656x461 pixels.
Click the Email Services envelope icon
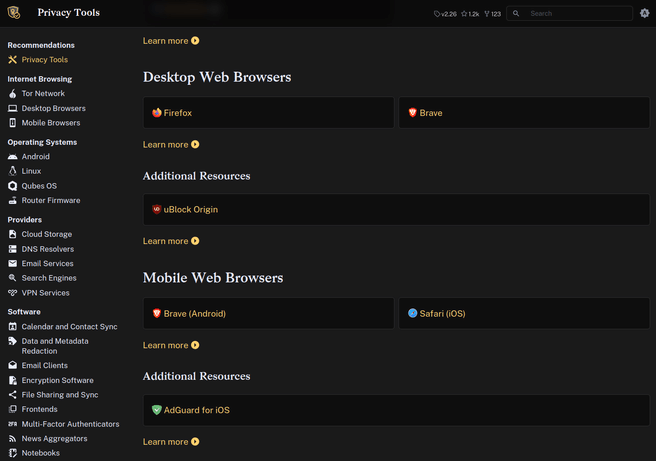tap(13, 264)
